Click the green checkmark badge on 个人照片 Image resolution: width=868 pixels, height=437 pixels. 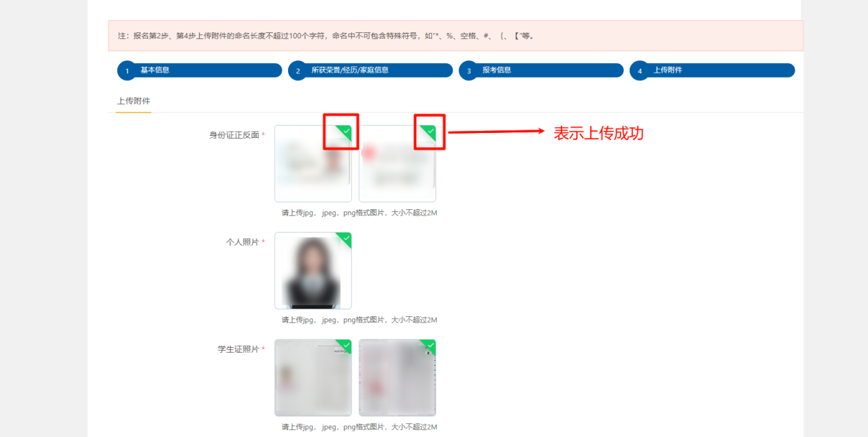tap(346, 237)
